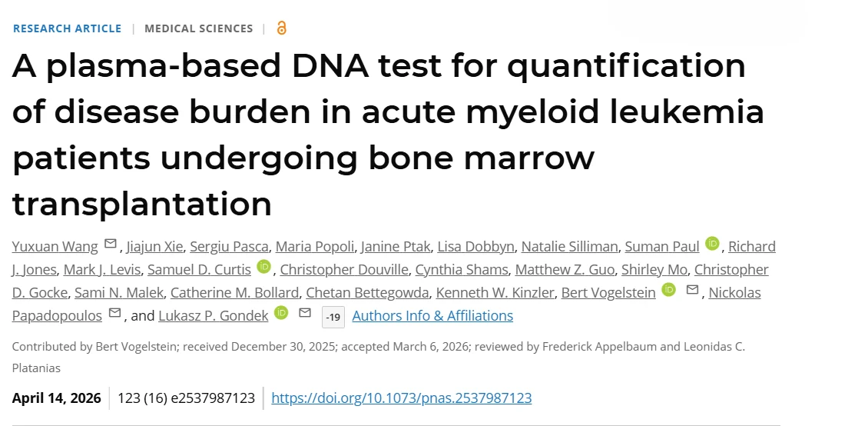Image resolution: width=868 pixels, height=426 pixels.
Task: Collapse author list with the -19 button
Action: pos(333,316)
